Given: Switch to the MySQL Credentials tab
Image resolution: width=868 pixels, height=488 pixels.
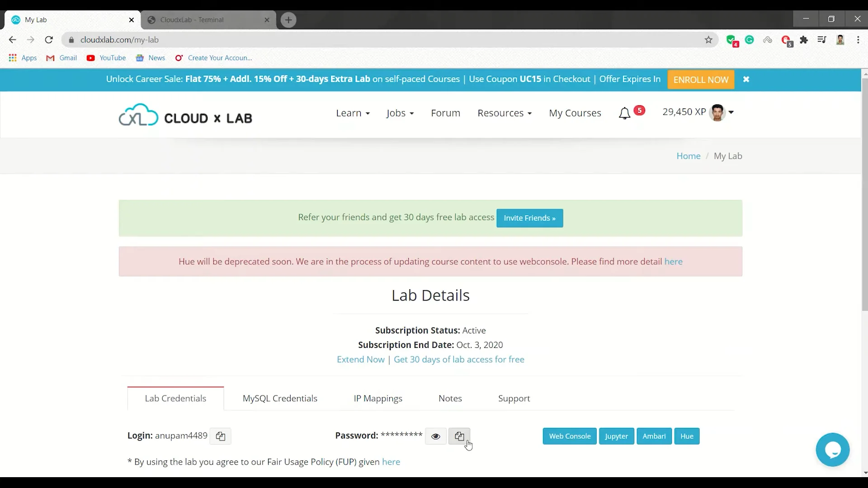Looking at the screenshot, I should (280, 398).
